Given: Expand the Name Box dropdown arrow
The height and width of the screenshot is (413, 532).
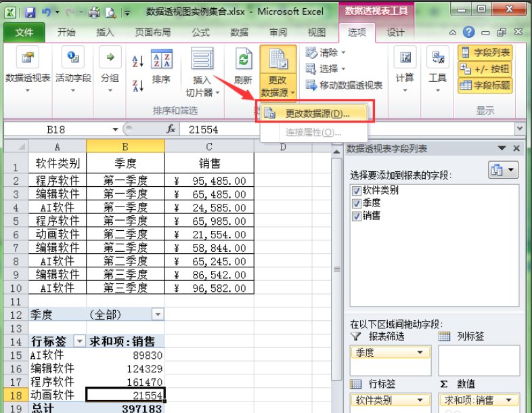Looking at the screenshot, I should (115, 129).
